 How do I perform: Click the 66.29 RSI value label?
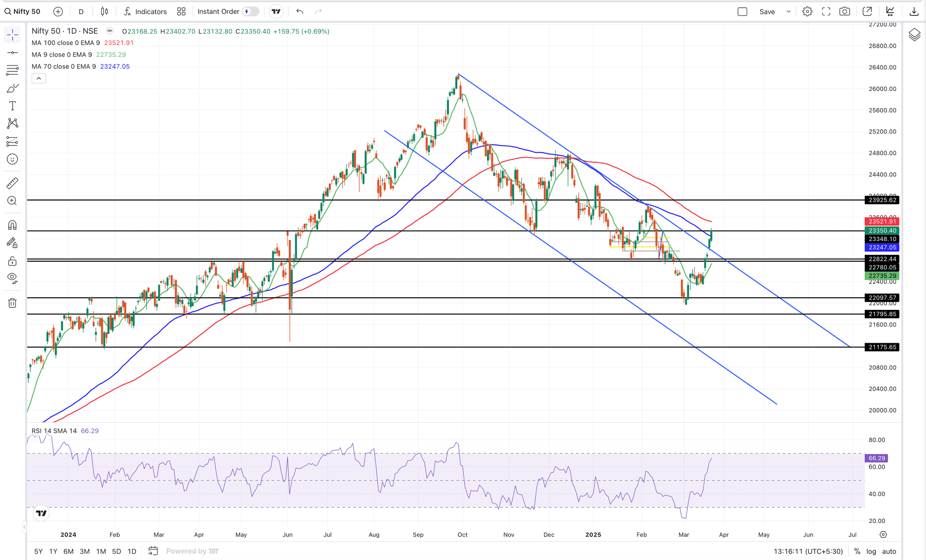pyautogui.click(x=876, y=458)
